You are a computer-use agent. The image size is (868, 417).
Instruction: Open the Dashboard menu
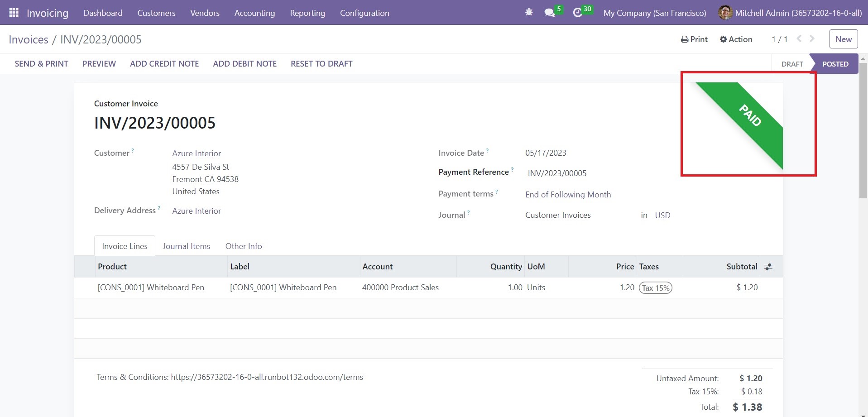click(103, 13)
